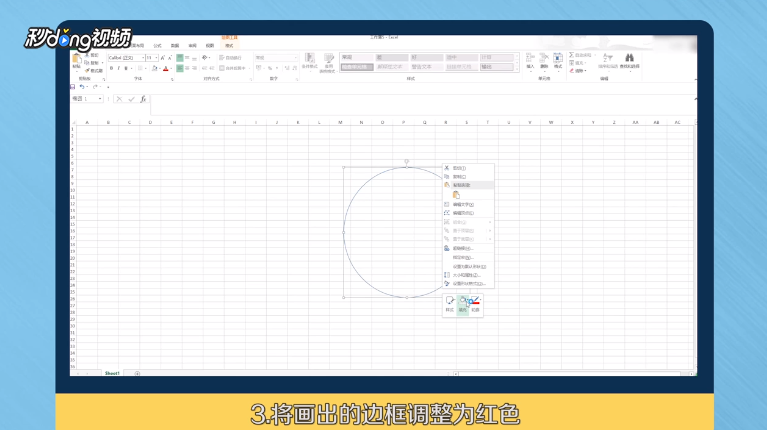Click the Save icon in quick access toolbar
767x430 pixels.
click(x=72, y=87)
